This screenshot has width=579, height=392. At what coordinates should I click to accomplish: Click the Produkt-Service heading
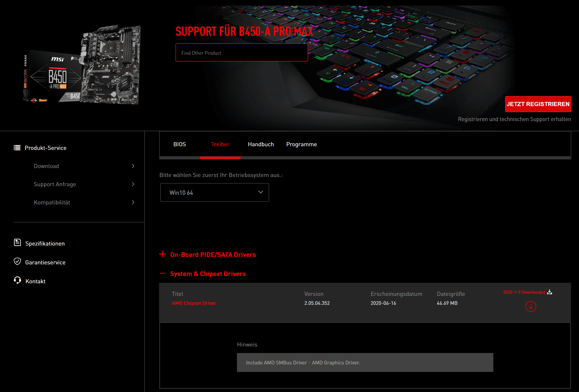pos(46,148)
